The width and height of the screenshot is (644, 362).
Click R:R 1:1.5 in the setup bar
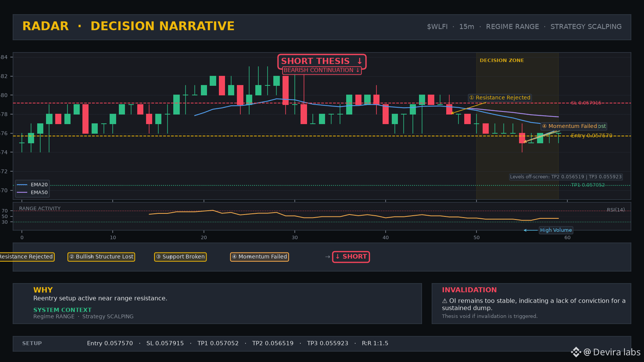375,343
